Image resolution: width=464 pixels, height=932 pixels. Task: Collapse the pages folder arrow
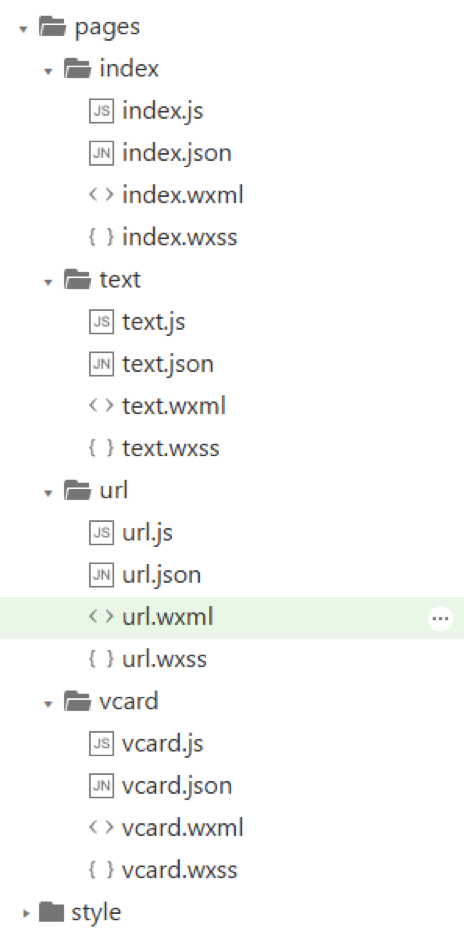23,29
